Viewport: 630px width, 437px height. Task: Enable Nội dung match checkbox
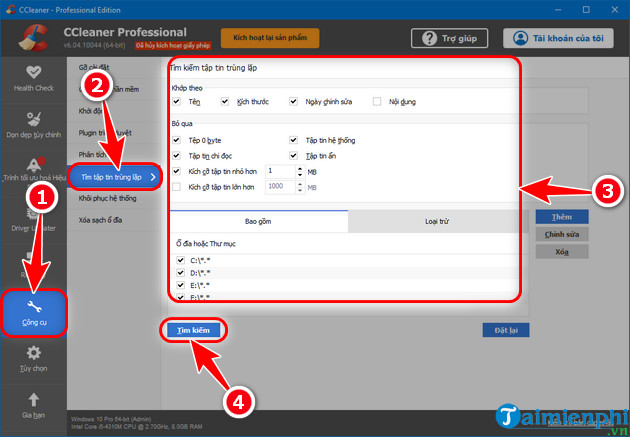377,102
